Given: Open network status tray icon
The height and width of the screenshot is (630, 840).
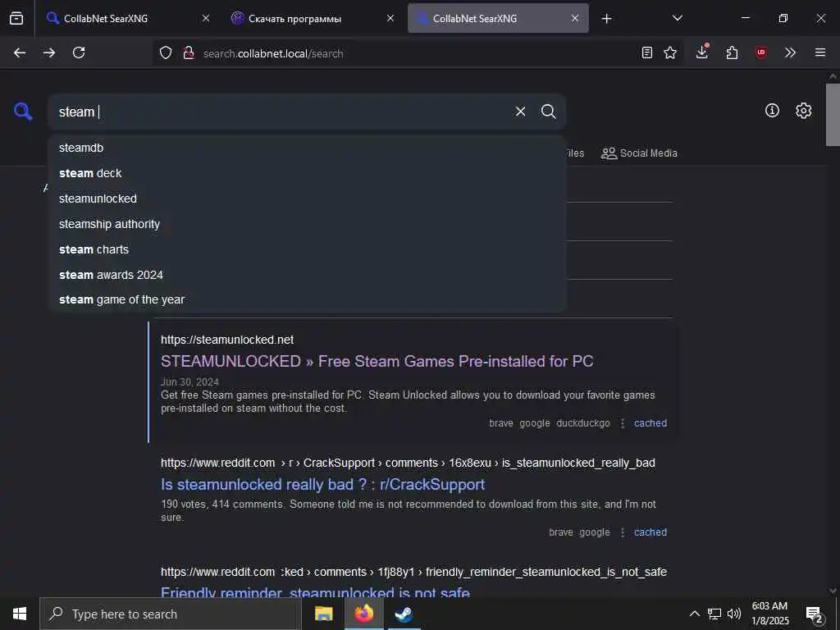Looking at the screenshot, I should tap(714, 614).
